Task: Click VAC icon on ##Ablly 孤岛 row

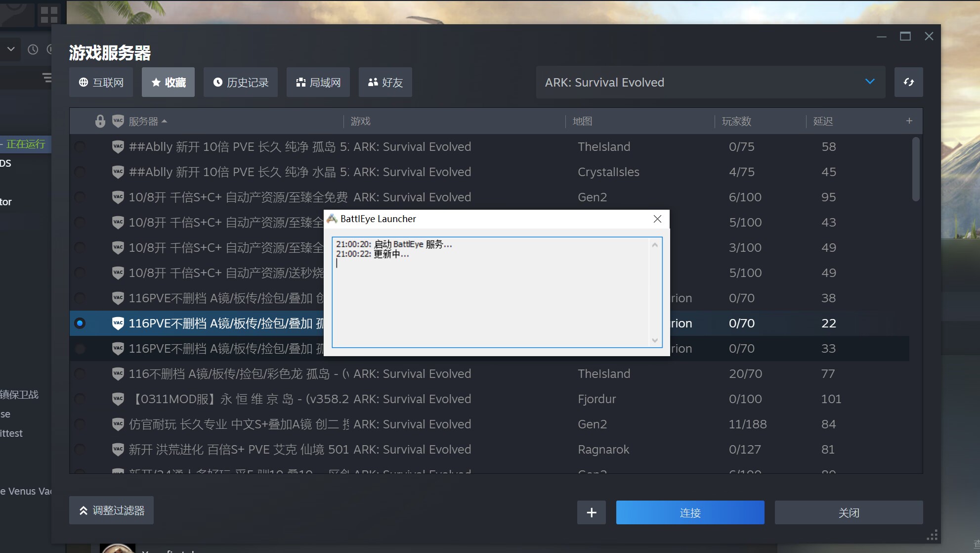Action: point(118,146)
